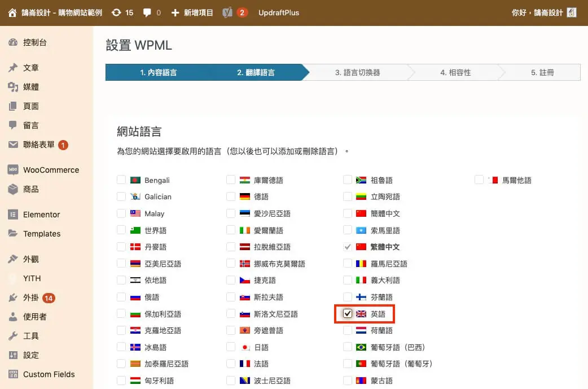Click UpdraftPlus in admin bar

[279, 13]
